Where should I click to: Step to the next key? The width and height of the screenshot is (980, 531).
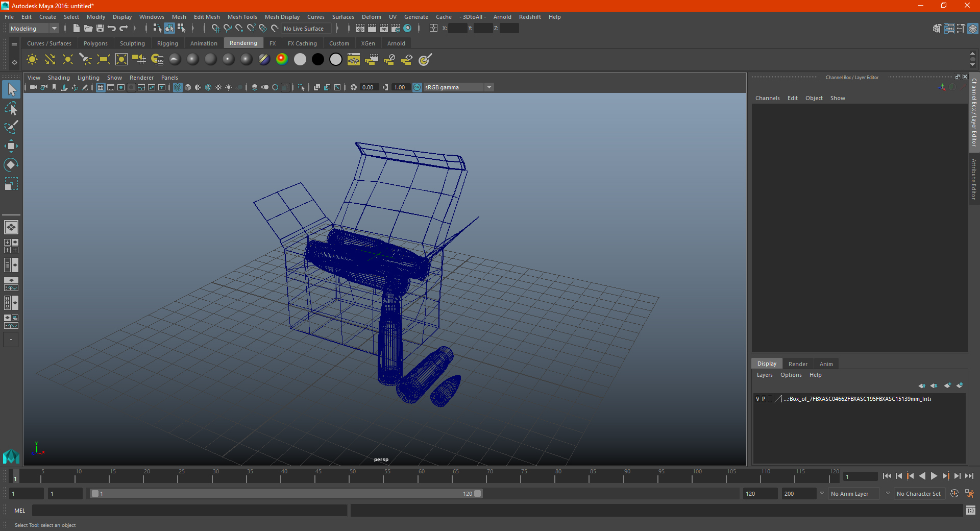click(946, 476)
